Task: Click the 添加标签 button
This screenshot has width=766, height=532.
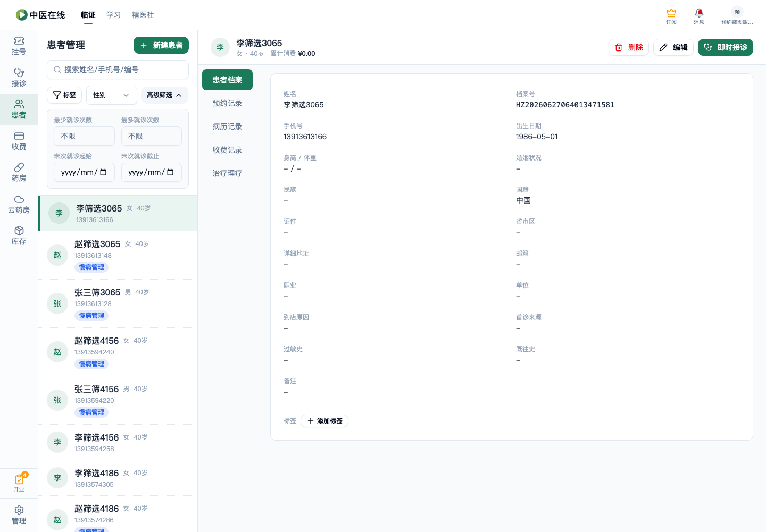Action: (x=324, y=421)
